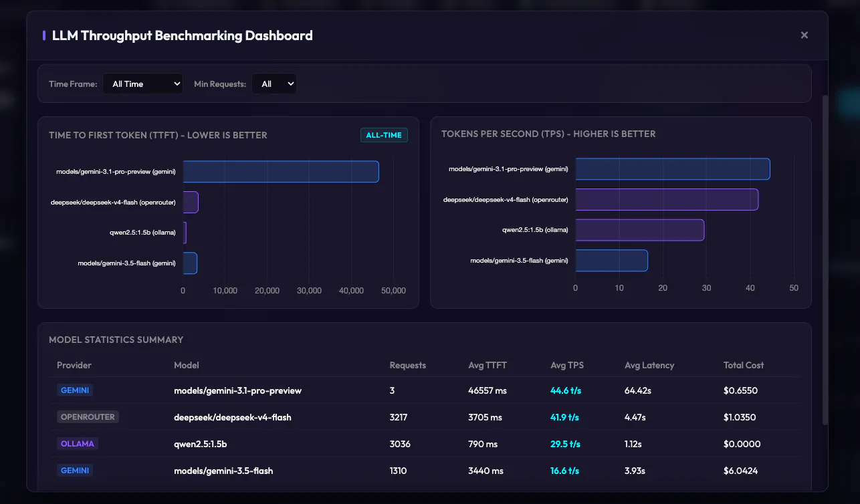This screenshot has width=860, height=504.
Task: Click the 790 ms TTFT value
Action: [x=482, y=444]
